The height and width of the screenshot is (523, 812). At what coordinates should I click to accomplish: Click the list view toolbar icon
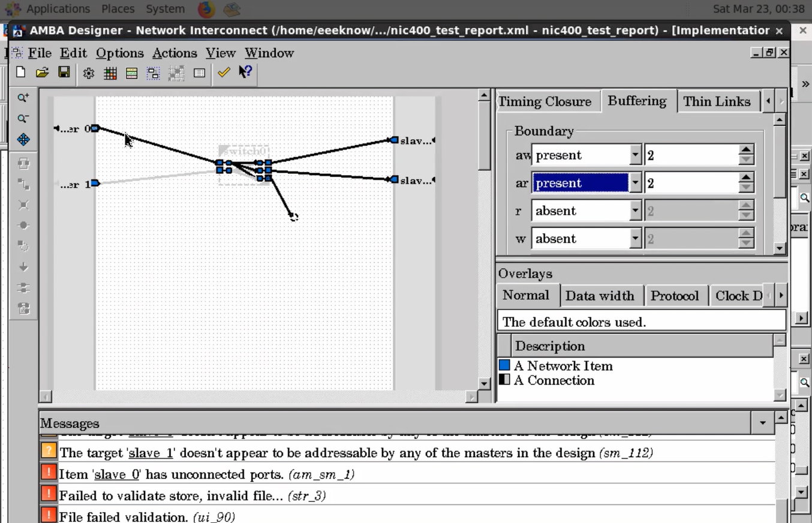[x=200, y=73]
